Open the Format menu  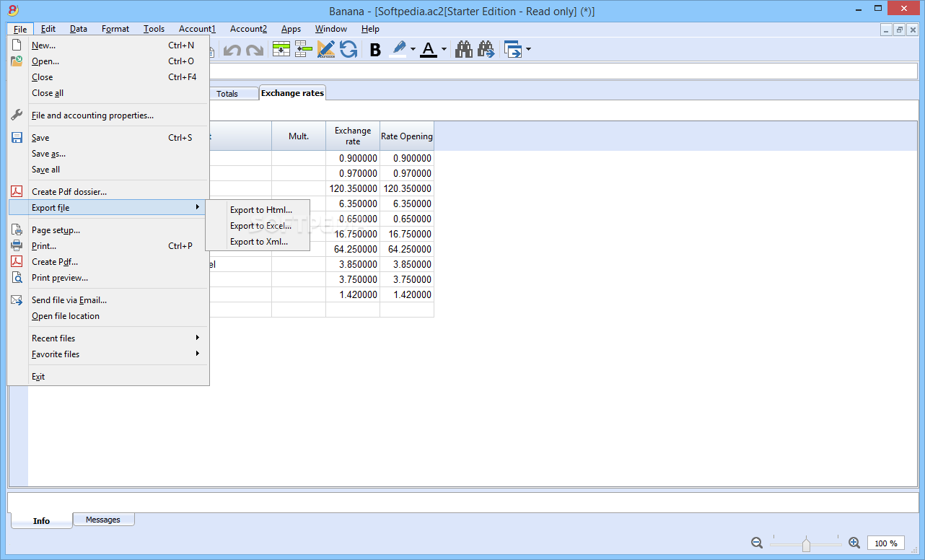pyautogui.click(x=115, y=29)
